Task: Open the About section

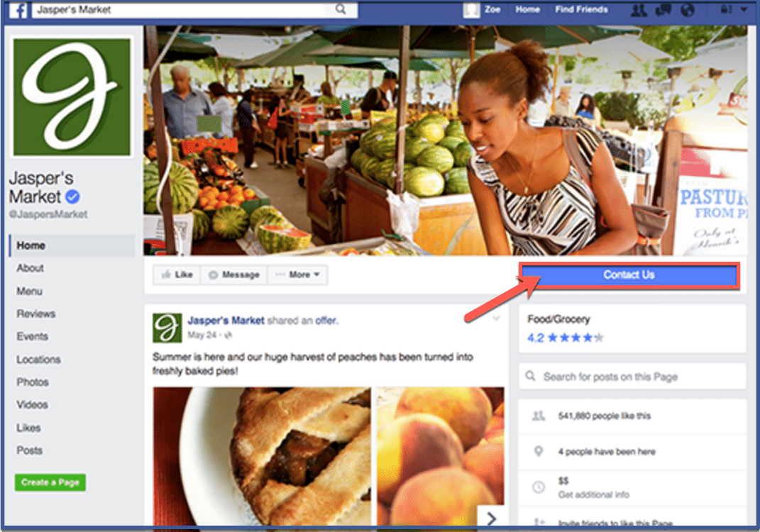Action: pyautogui.click(x=30, y=268)
